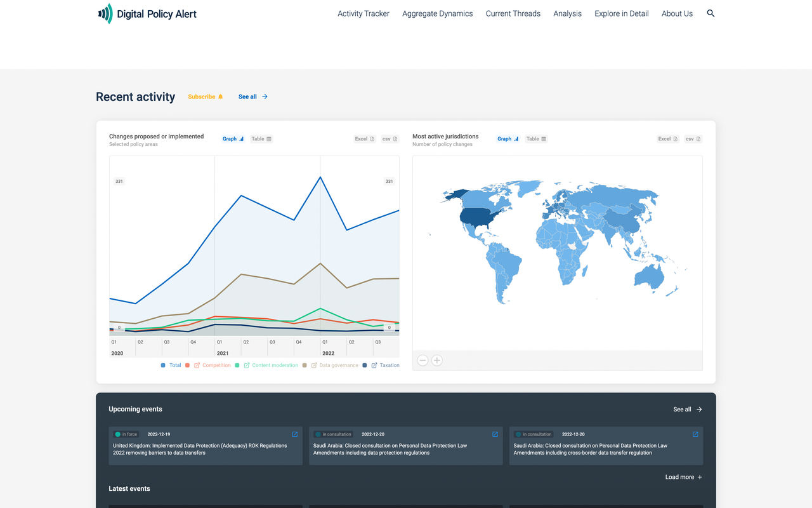812x508 pixels.
Task: Open Taxation external link icon in legend
Action: (374, 365)
